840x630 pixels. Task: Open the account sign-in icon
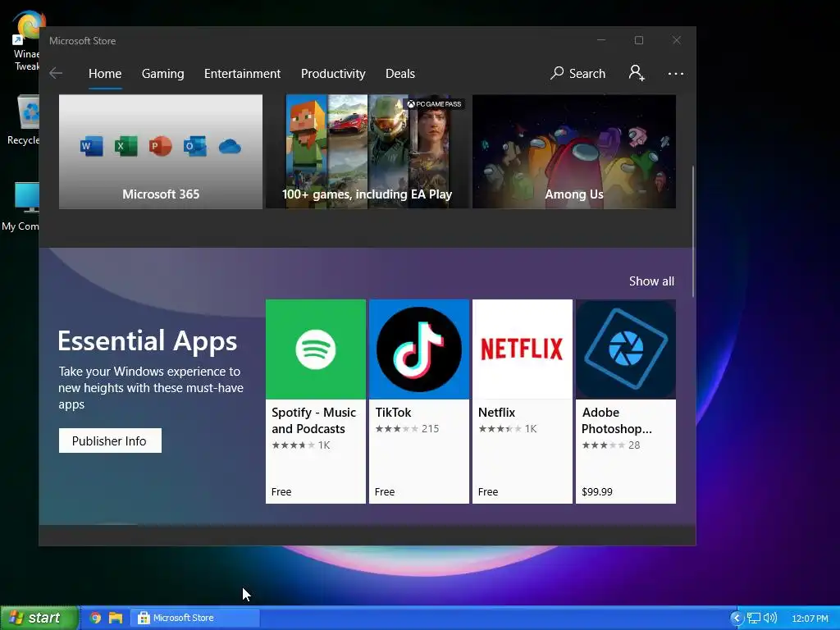tap(637, 73)
